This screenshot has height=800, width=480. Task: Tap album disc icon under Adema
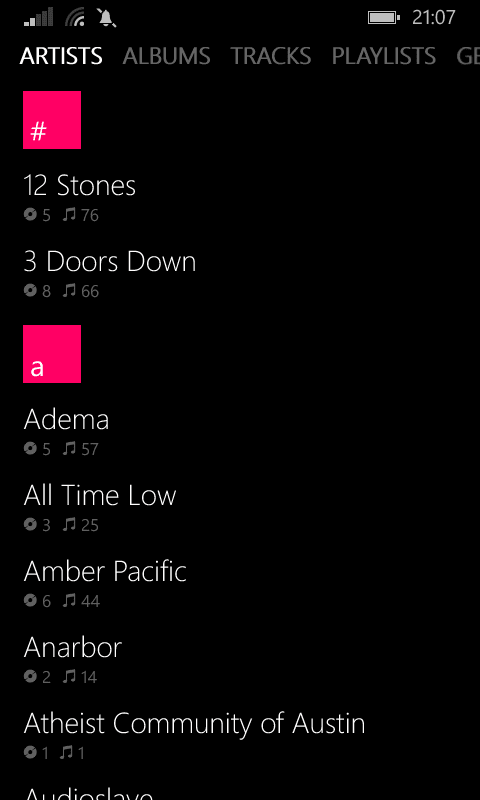coord(30,448)
